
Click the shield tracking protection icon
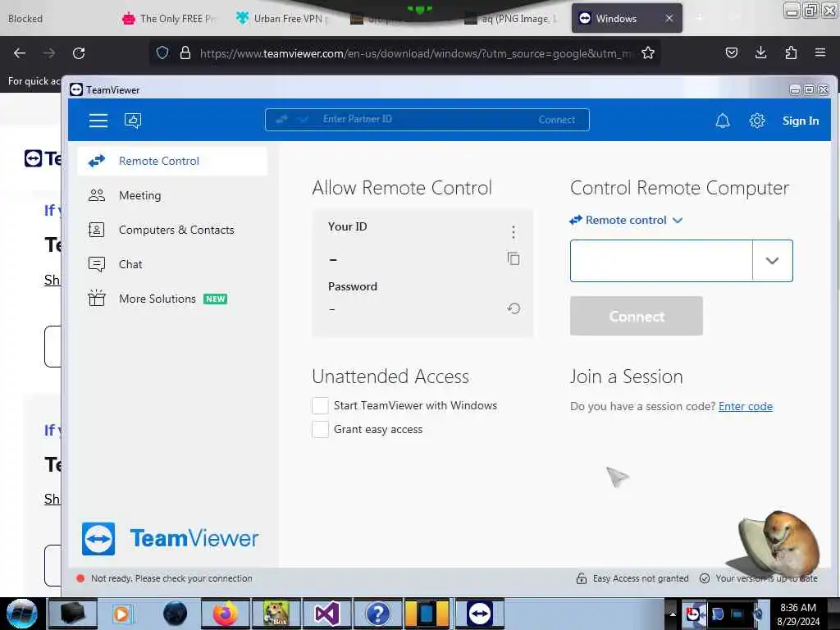tap(162, 52)
